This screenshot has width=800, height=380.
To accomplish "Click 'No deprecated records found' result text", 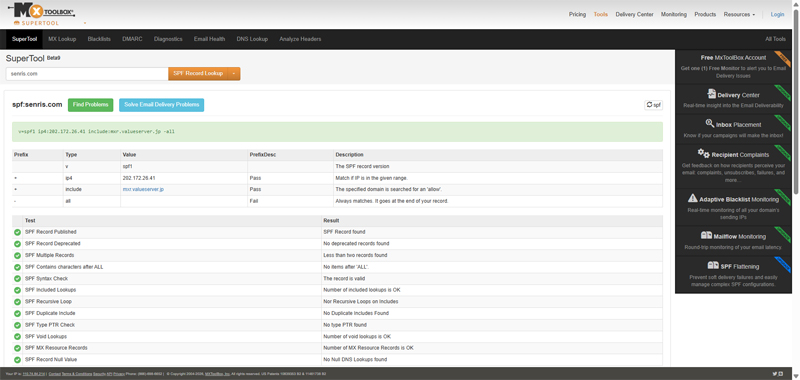I will click(356, 244).
